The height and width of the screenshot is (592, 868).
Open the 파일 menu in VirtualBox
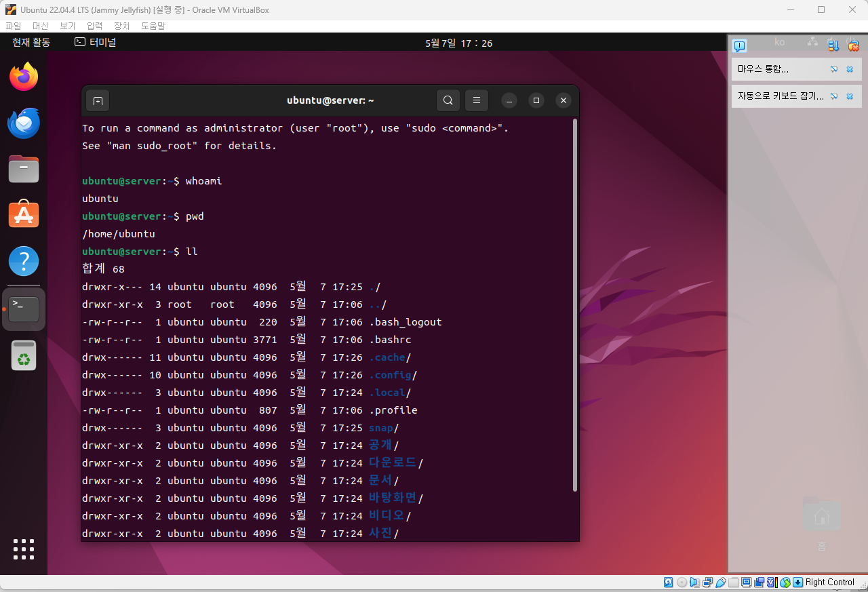(x=14, y=26)
